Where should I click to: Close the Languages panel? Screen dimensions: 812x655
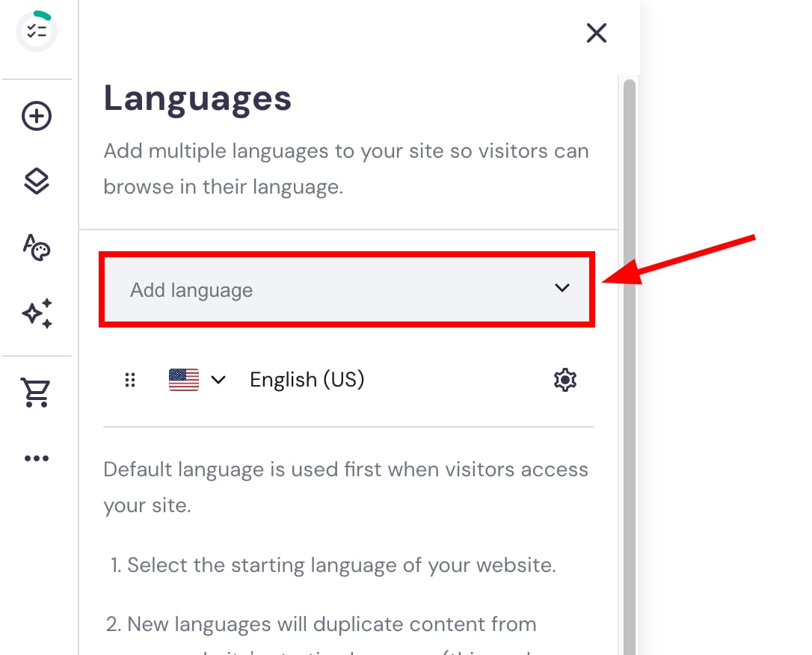click(596, 33)
